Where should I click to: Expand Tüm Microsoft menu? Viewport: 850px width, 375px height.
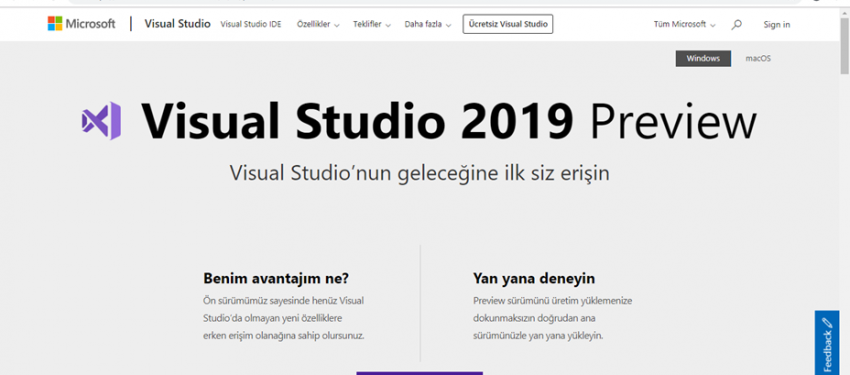pos(684,24)
